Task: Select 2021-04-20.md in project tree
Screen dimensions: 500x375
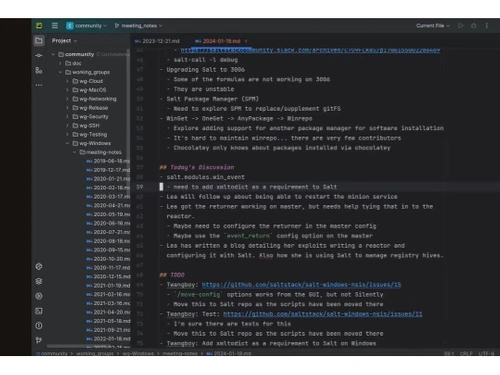Action: (x=108, y=312)
